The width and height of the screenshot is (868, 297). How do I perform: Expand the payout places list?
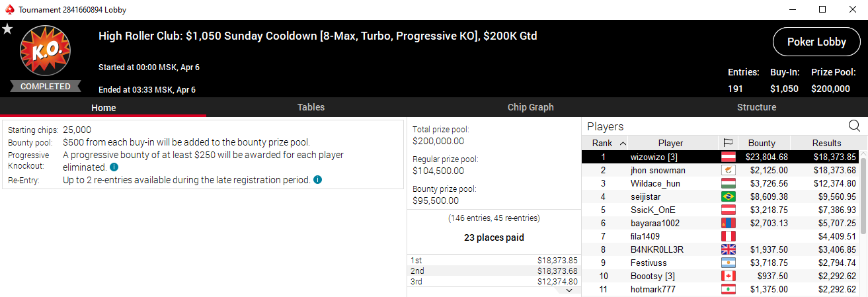coord(569,290)
